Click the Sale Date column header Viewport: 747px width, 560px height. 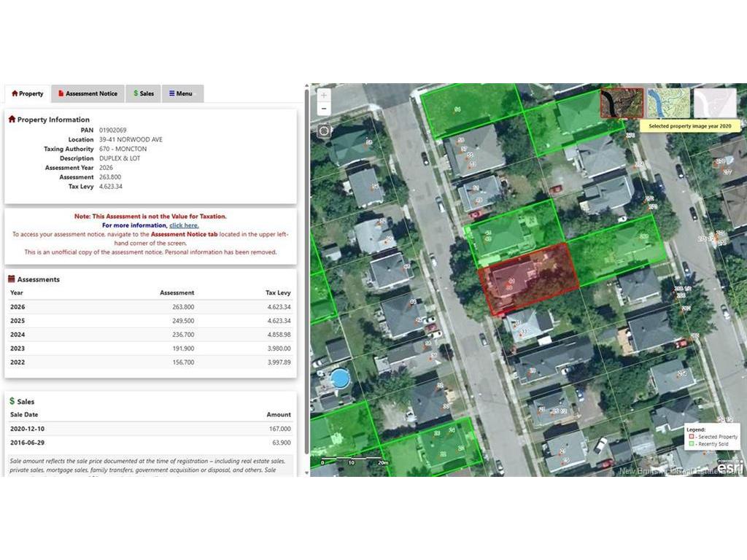click(24, 415)
